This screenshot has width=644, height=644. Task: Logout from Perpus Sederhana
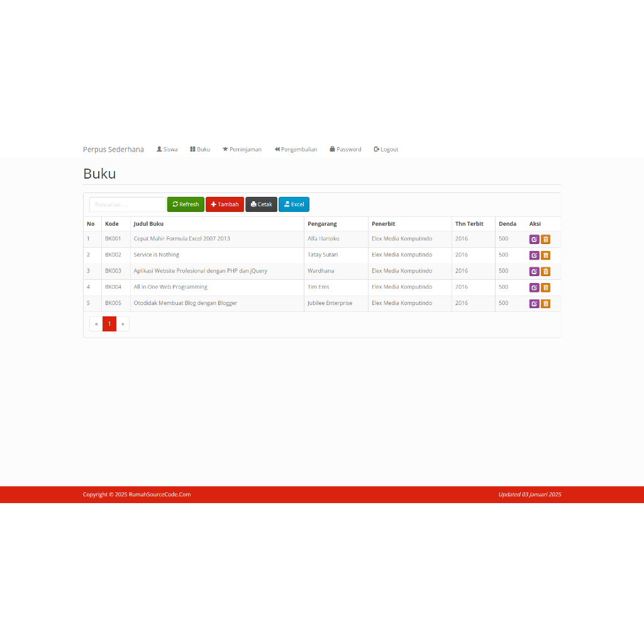click(x=386, y=149)
